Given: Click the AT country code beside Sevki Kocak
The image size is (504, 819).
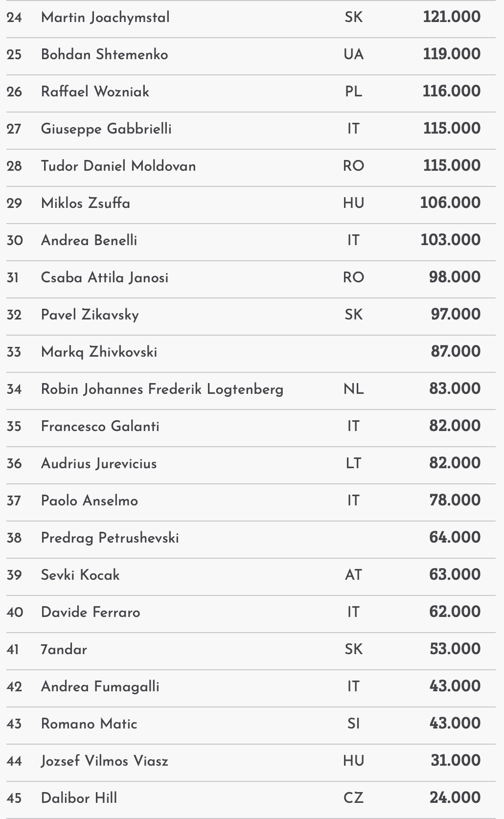Looking at the screenshot, I should point(353,575).
